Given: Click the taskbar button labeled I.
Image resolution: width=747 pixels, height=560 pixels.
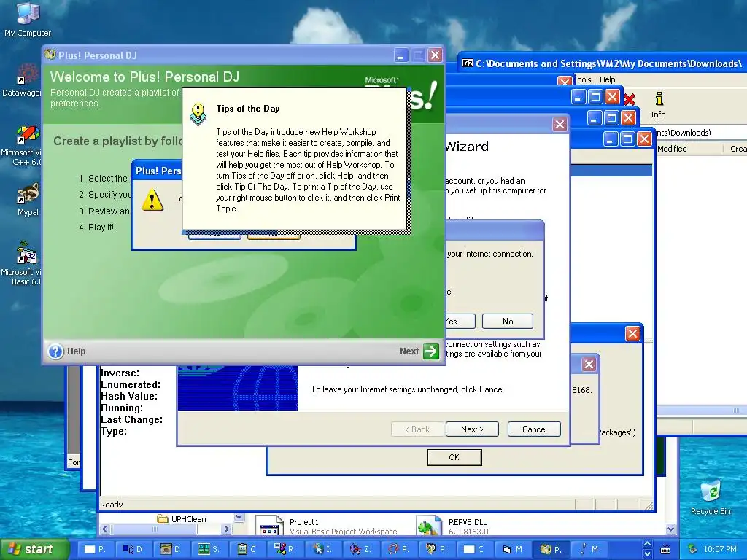Looking at the screenshot, I should (x=322, y=549).
